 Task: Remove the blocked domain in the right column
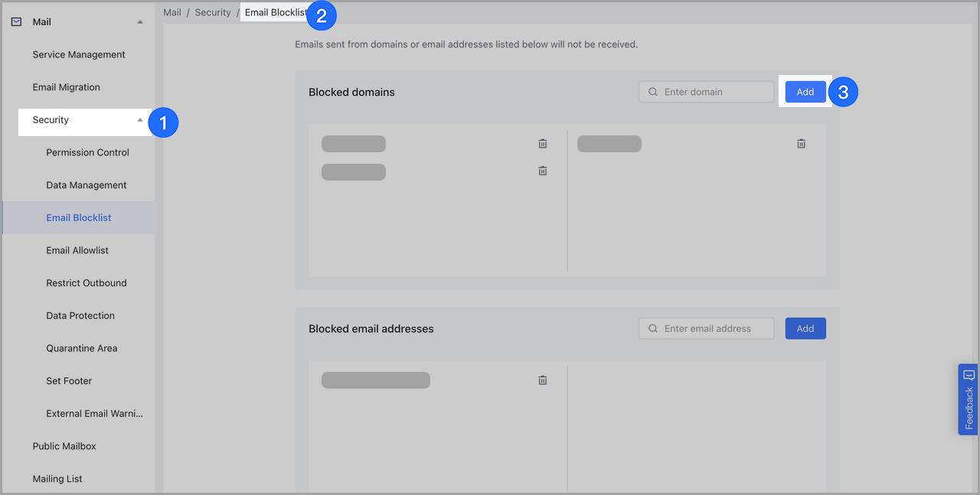(x=801, y=142)
